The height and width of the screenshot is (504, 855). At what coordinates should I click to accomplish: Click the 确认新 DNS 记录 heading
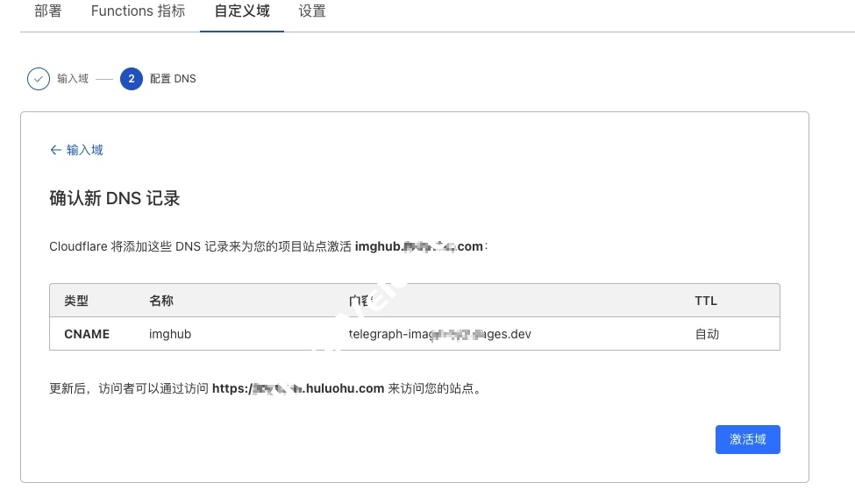click(115, 198)
